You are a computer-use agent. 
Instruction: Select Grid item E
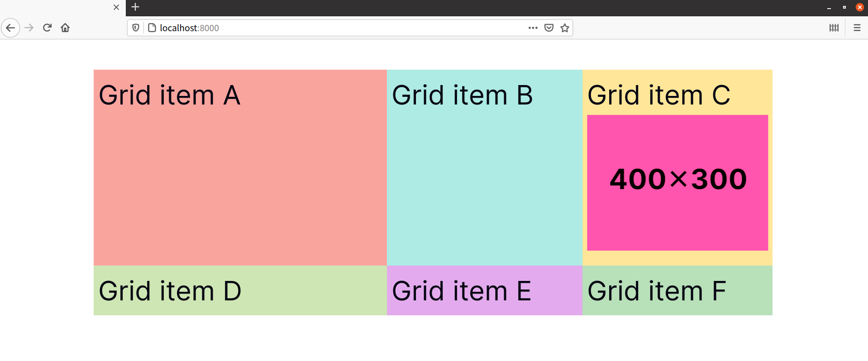[x=484, y=290]
